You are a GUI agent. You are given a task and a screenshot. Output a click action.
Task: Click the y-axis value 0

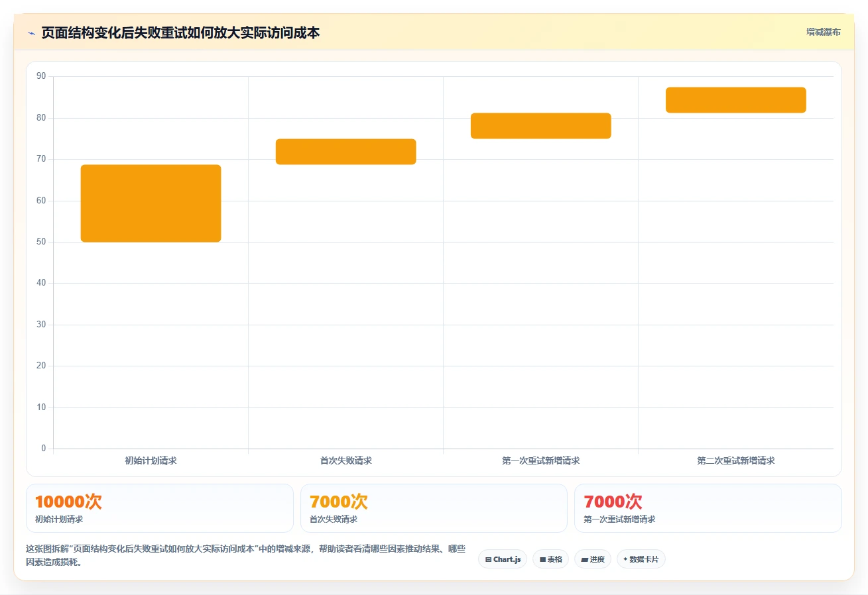[44, 449]
